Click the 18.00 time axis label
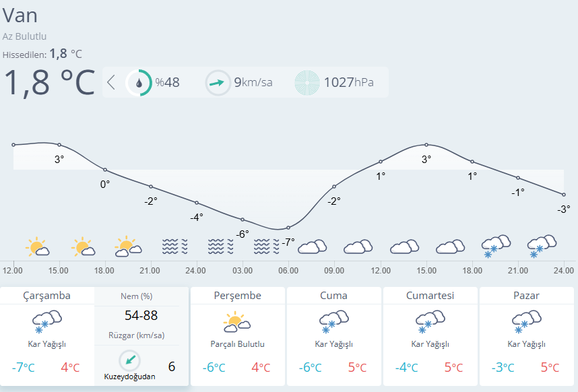This screenshot has width=578, height=392. pos(104,271)
